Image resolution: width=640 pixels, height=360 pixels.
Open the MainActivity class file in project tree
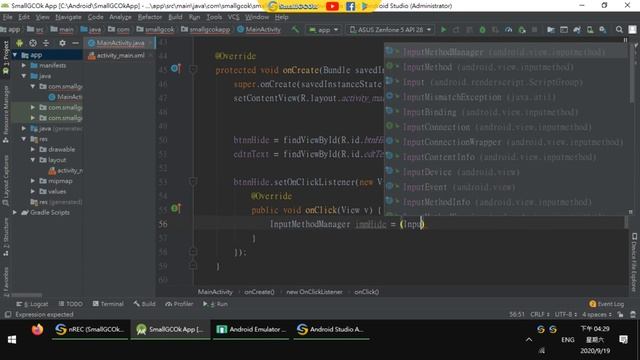[65, 97]
